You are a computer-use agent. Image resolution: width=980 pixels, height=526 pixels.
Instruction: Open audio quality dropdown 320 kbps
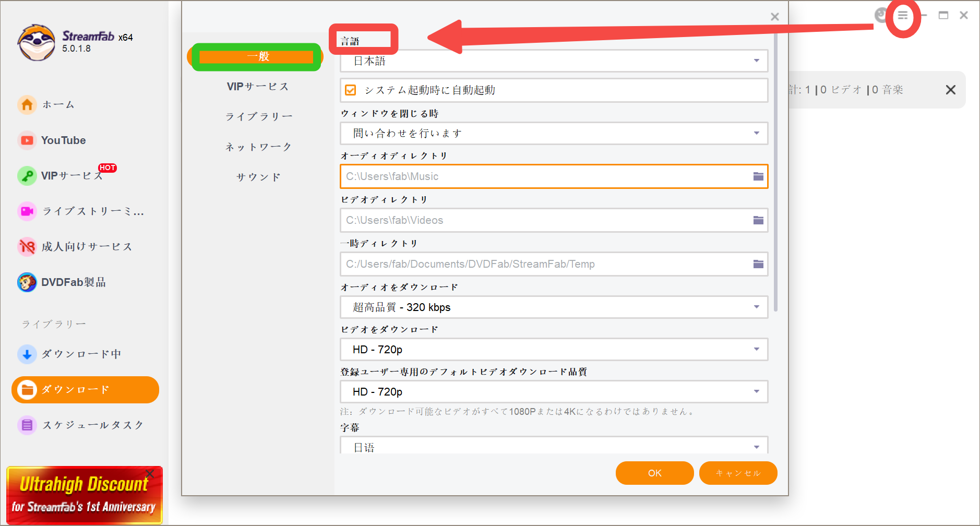click(554, 307)
